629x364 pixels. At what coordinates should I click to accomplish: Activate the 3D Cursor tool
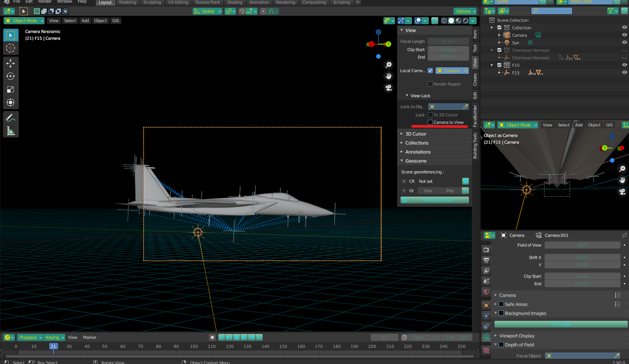[x=11, y=48]
